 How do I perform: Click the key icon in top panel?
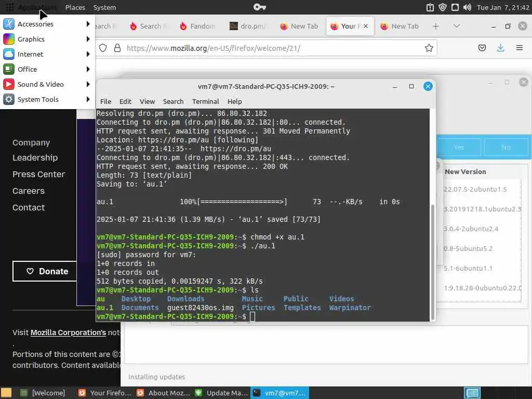260,7
